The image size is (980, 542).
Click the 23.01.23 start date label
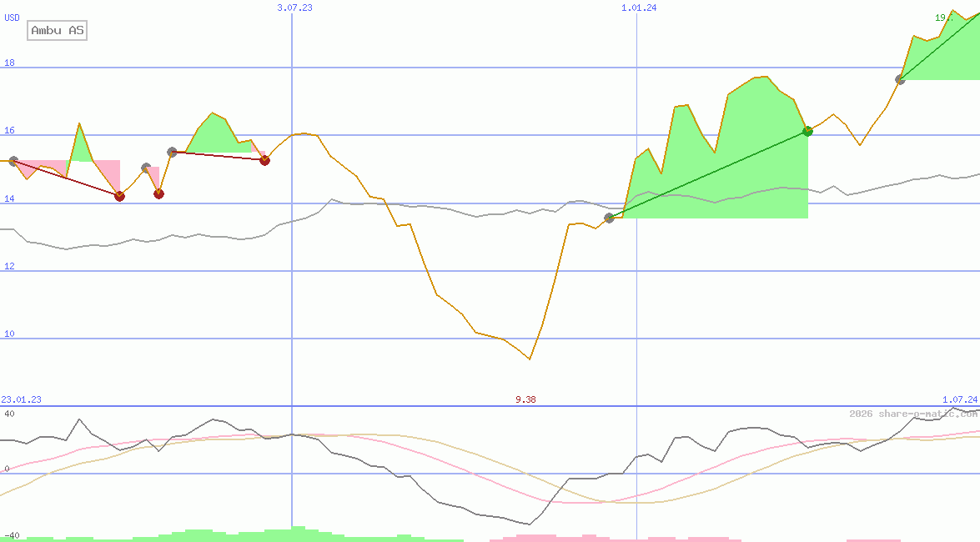21,399
